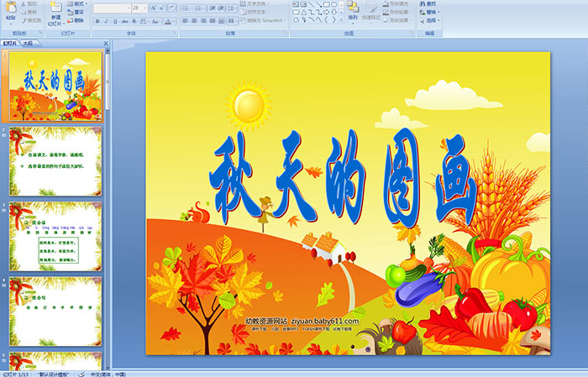Viewport: 588px width, 377px height.
Task: Toggle Underline formatting
Action: point(115,21)
